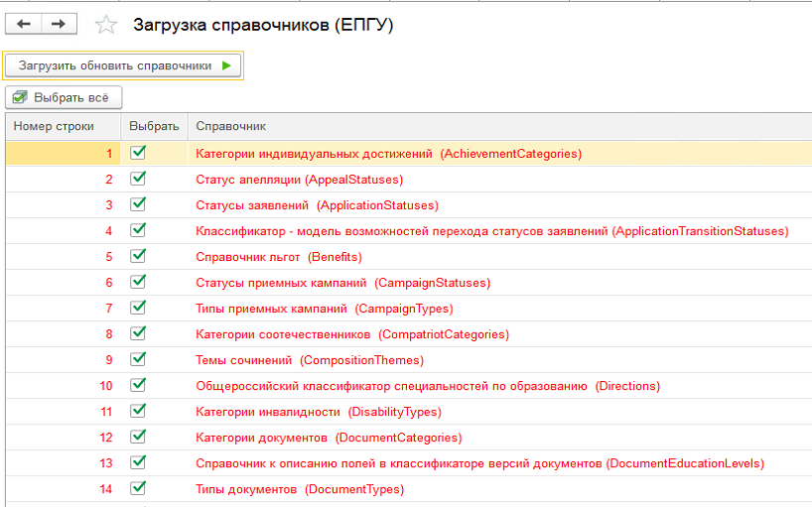Select Статусы приемных кампаний row

point(342,283)
